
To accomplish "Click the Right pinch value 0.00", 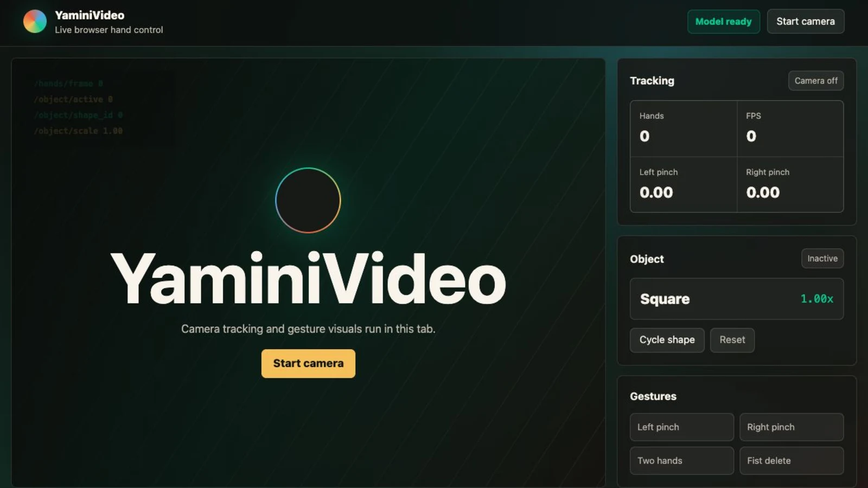I will pyautogui.click(x=762, y=192).
